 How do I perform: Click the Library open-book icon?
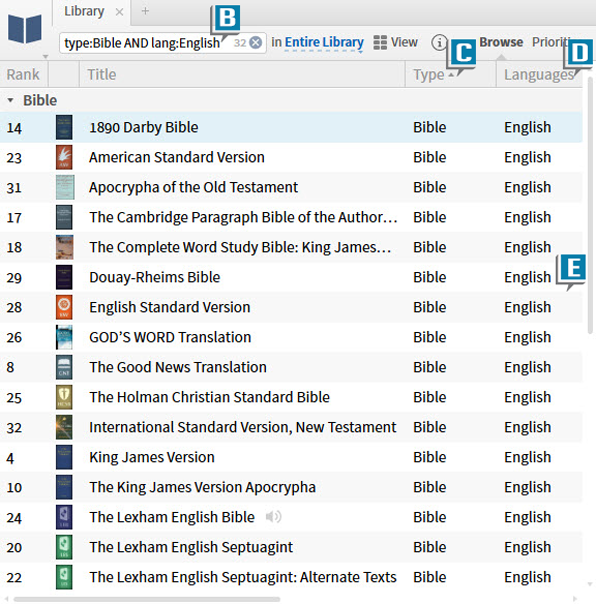(25, 29)
